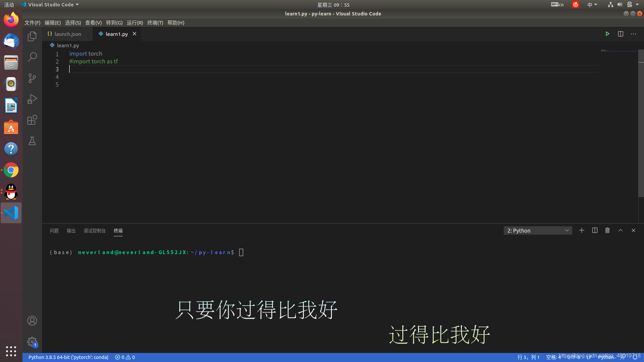Open the Run and Debug view
Screen dimensions: 644x362
click(x=32, y=99)
